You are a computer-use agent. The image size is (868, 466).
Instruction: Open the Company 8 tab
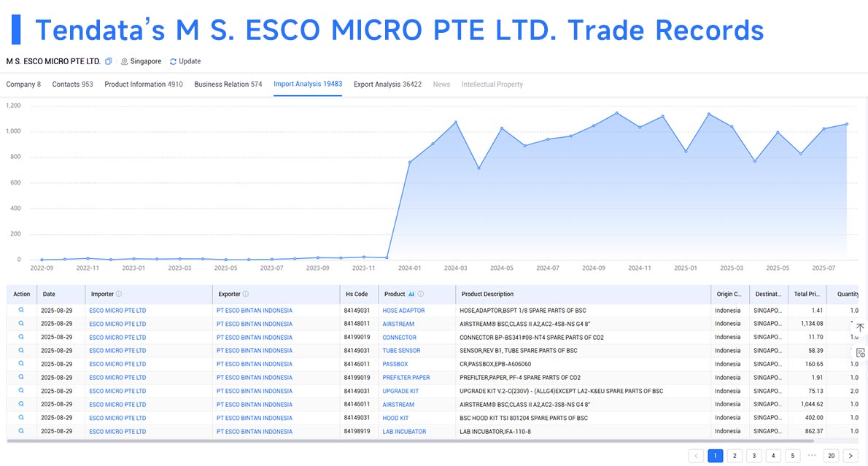pyautogui.click(x=23, y=84)
